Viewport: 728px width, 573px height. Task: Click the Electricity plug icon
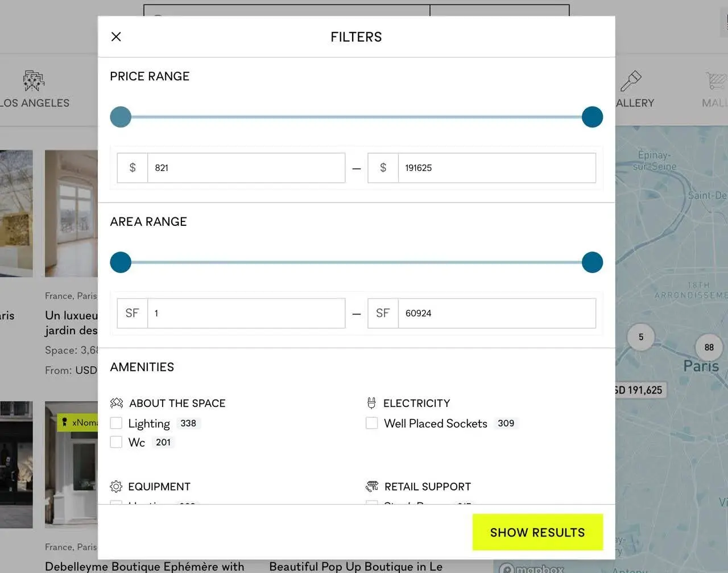click(373, 403)
